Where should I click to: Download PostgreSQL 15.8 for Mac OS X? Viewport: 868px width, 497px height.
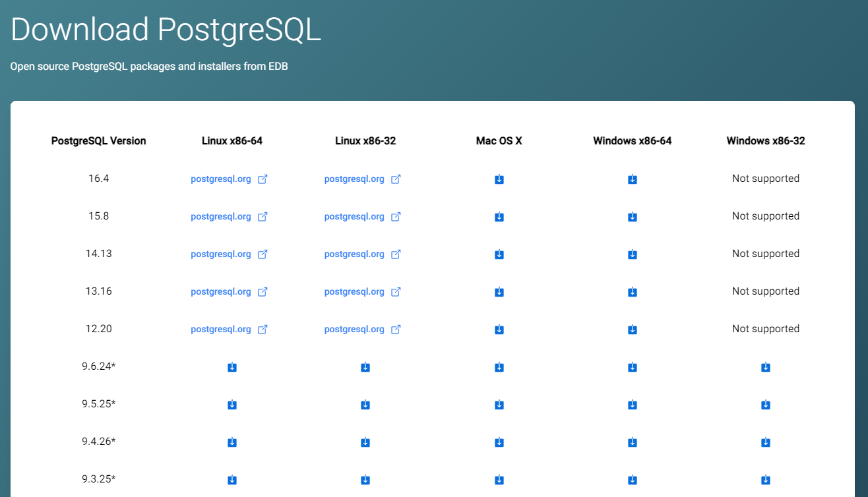coord(499,216)
